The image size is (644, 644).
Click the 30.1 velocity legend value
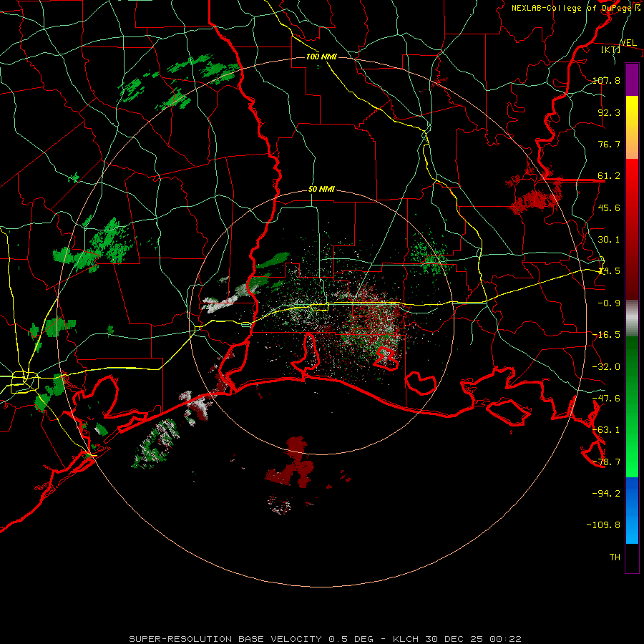[x=609, y=240]
